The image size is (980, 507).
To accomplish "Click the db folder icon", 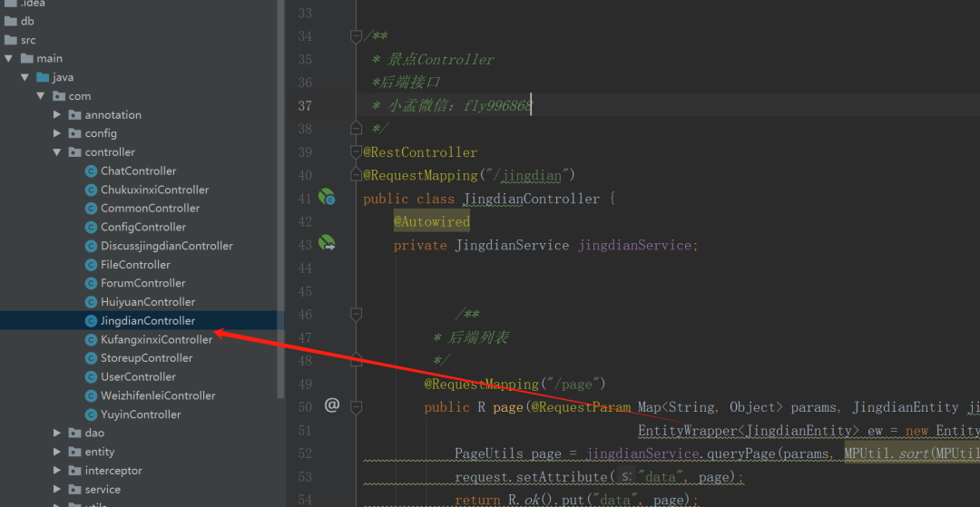I will [10, 21].
